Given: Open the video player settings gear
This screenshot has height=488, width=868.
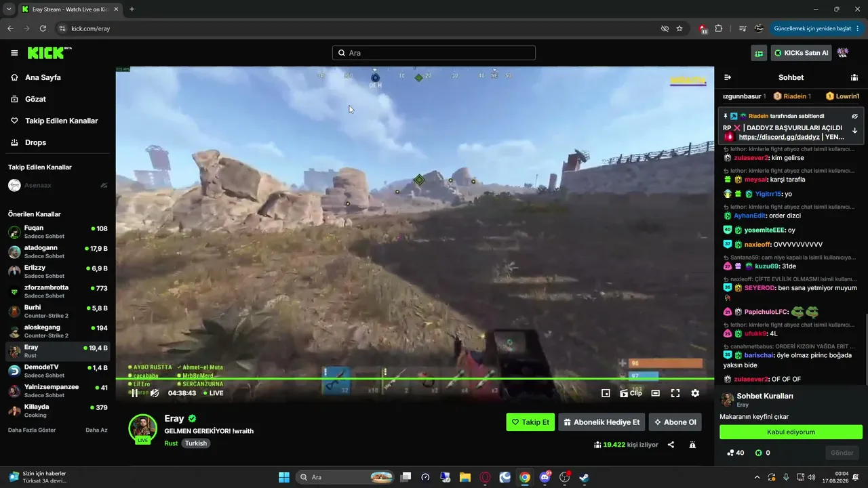Looking at the screenshot, I should 695,393.
